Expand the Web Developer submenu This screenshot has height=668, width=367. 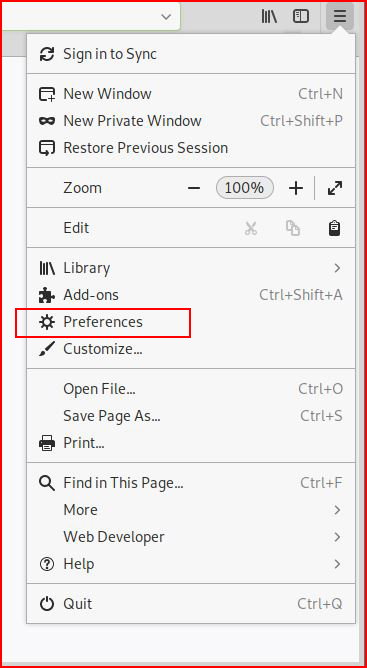(191, 537)
